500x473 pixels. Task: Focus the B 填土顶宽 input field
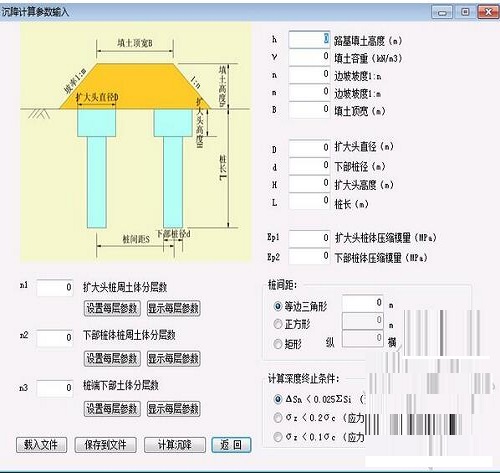click(309, 110)
